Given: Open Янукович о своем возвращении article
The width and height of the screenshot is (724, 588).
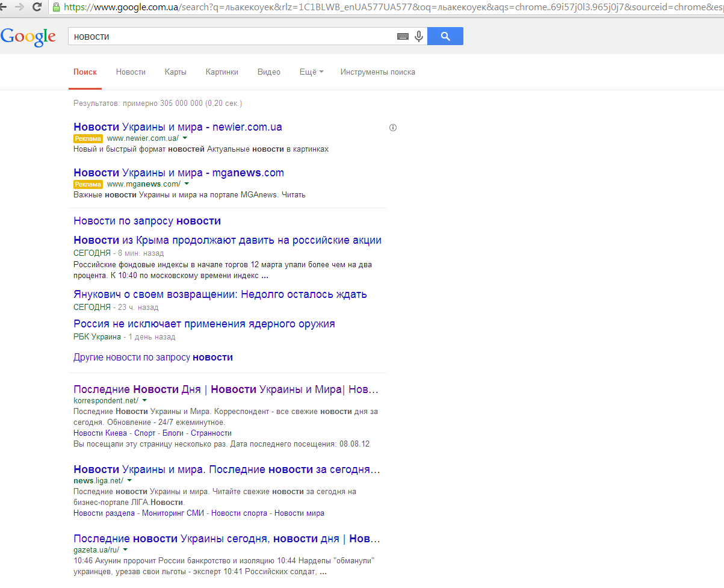Looking at the screenshot, I should [220, 294].
